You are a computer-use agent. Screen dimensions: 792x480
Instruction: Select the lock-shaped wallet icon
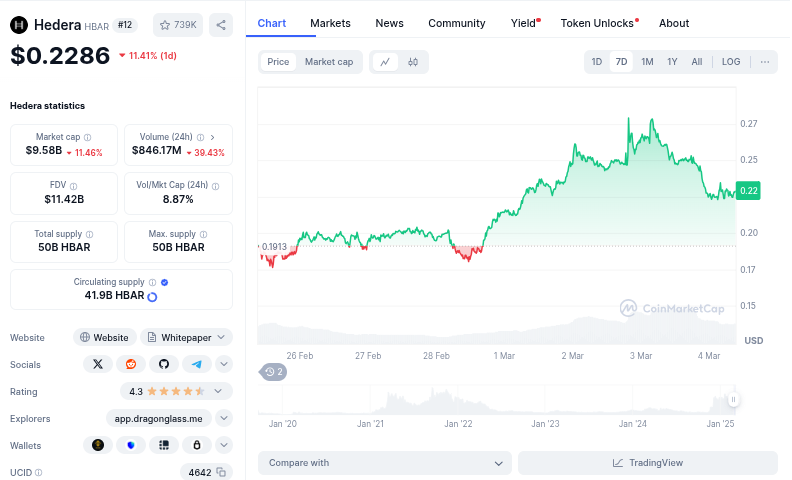[196, 445]
